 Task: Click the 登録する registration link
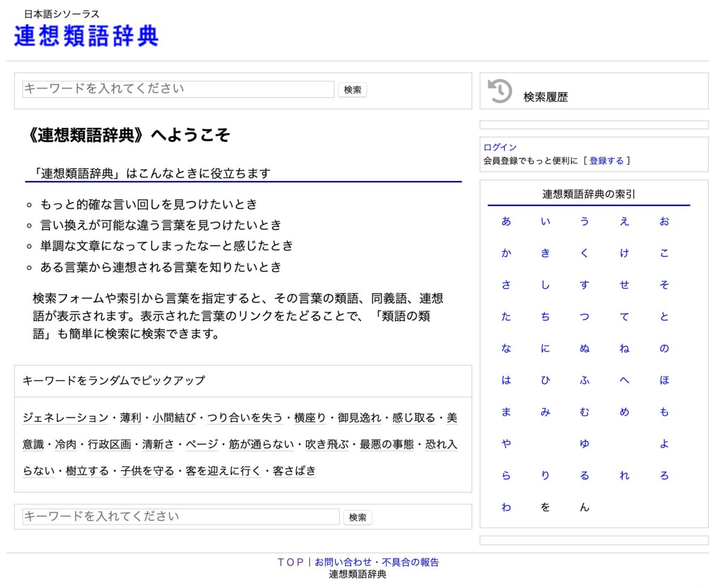click(x=606, y=161)
